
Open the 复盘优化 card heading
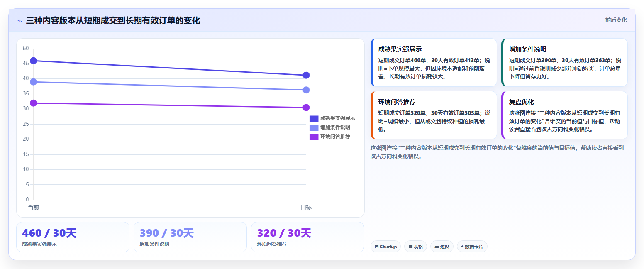[521, 102]
